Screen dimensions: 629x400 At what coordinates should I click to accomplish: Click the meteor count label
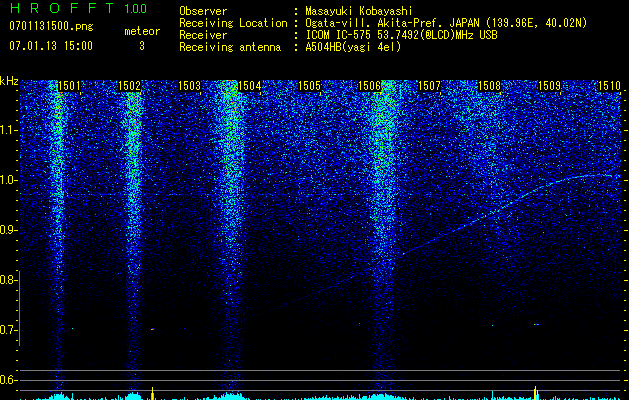click(142, 31)
